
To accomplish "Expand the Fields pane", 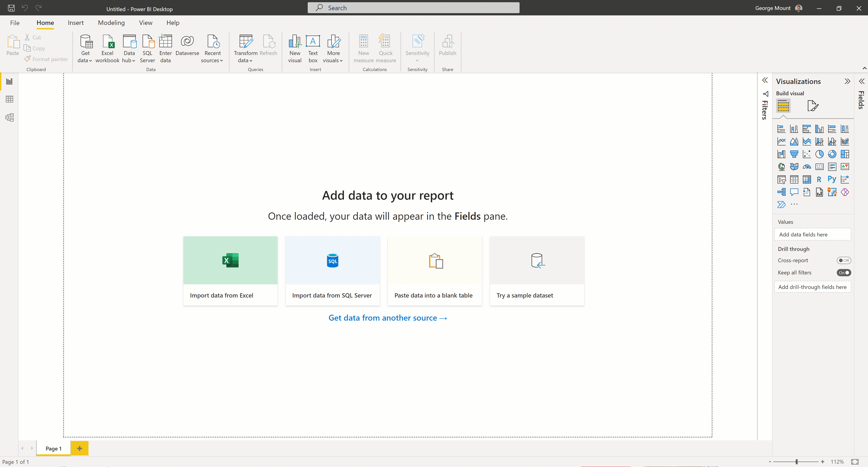I will [861, 81].
